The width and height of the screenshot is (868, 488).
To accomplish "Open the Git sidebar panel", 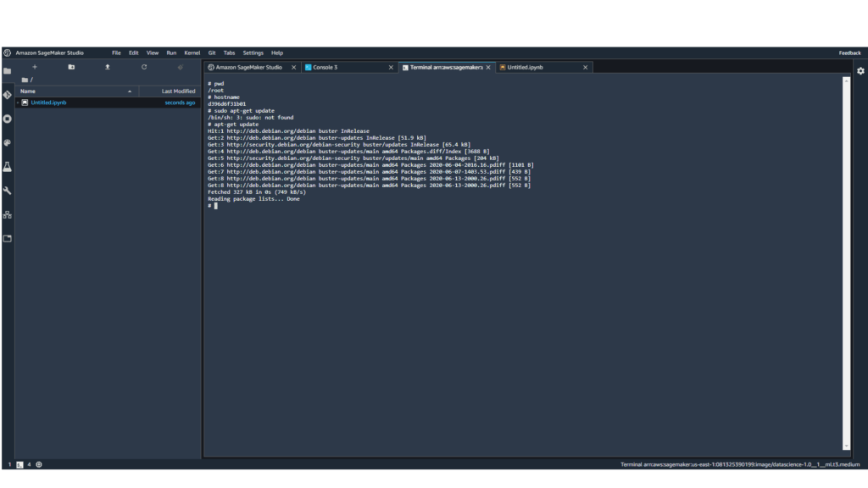I will (7, 95).
